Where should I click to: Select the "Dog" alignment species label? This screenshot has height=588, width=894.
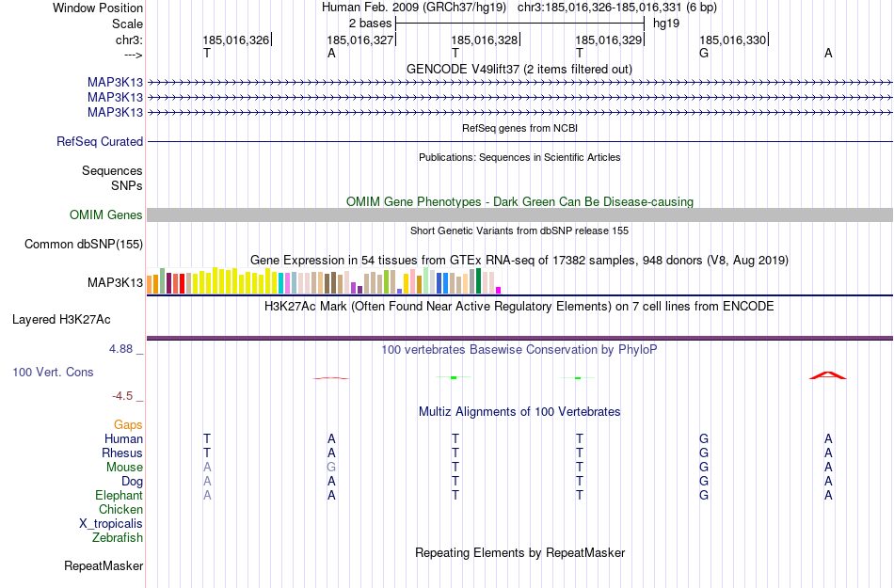tap(132, 482)
